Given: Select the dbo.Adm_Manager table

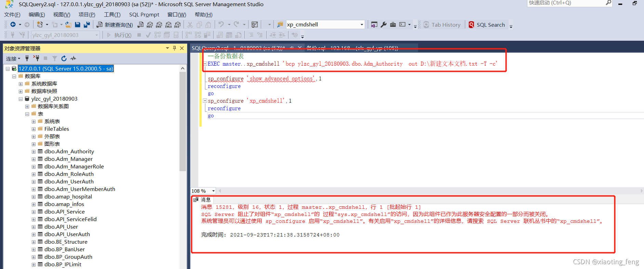Looking at the screenshot, I should point(68,159).
